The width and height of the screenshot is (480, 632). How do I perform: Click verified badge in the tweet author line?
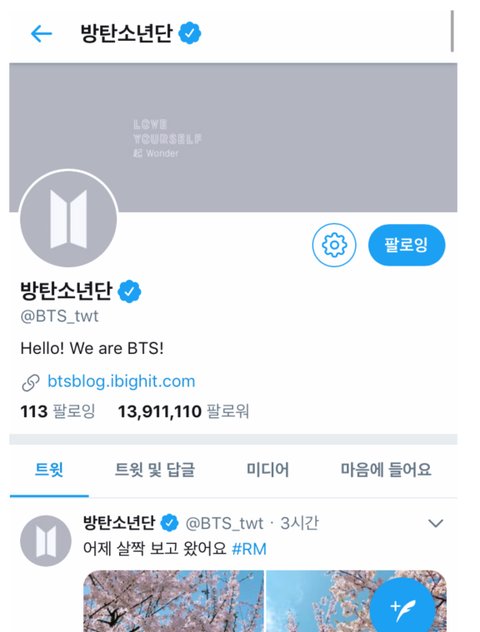point(169,523)
